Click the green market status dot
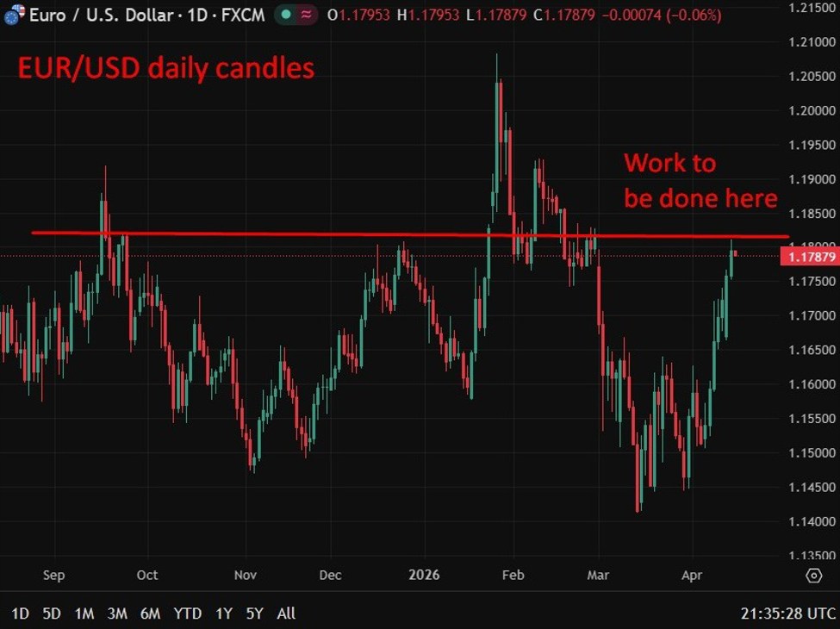840x629 pixels. tap(286, 14)
